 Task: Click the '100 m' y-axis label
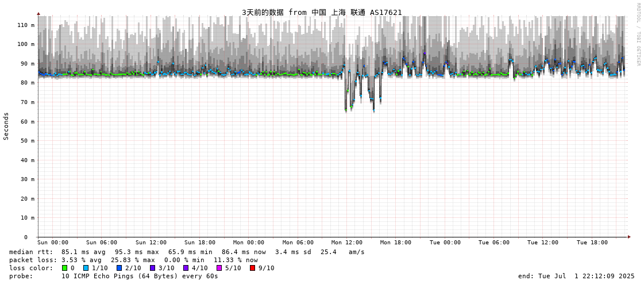click(25, 44)
